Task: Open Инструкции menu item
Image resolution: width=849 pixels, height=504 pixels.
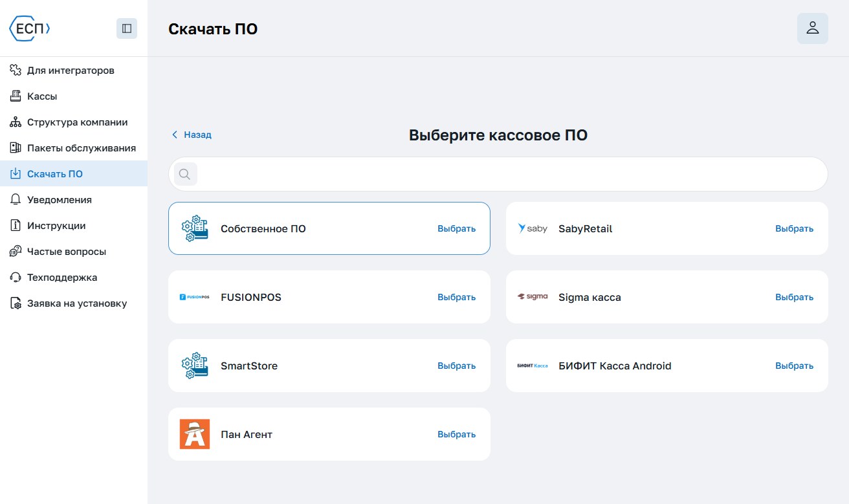Action: pos(74,225)
